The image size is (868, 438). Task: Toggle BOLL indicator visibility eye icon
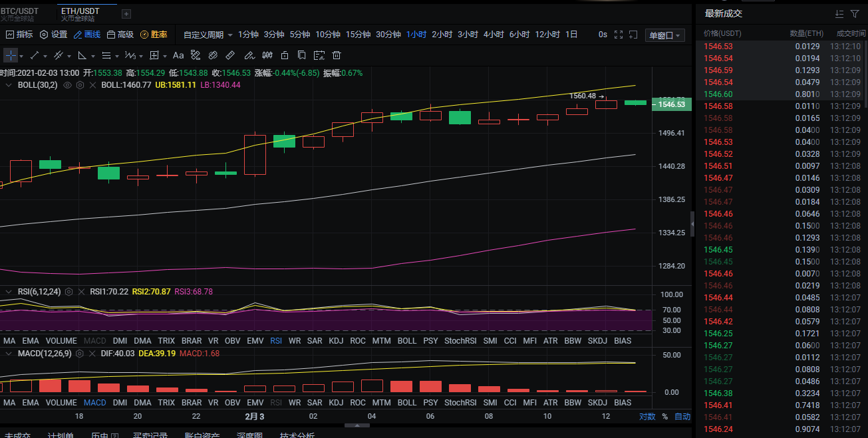[x=67, y=85]
